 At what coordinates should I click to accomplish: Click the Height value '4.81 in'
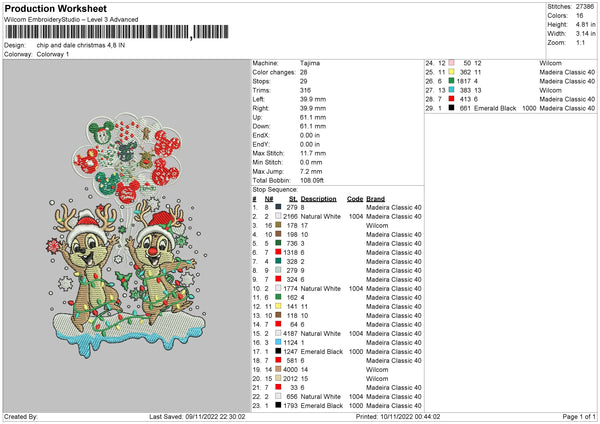[585, 24]
